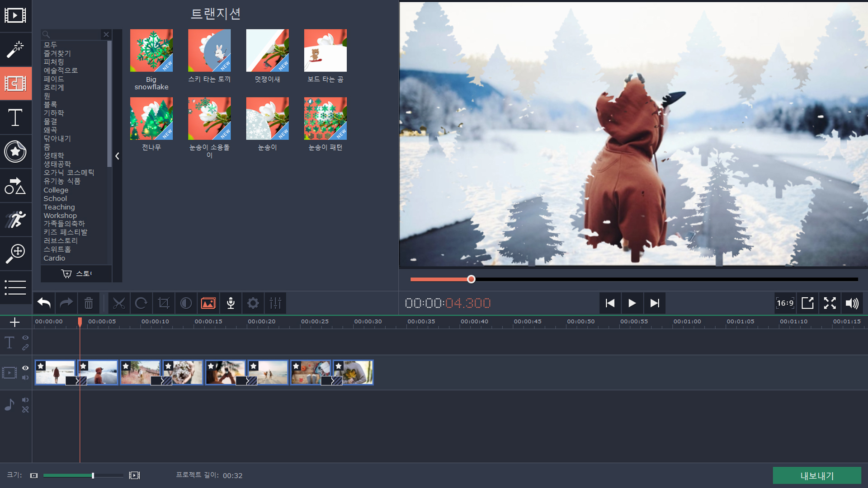Screen dimensions: 868x488
Task: Hide the video track with its eye toggle
Action: point(25,368)
